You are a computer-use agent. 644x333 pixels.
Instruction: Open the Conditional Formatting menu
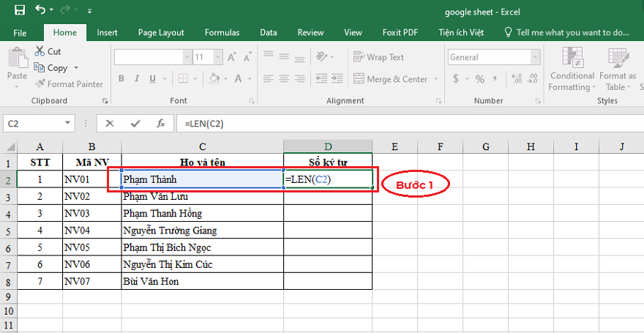point(572,69)
